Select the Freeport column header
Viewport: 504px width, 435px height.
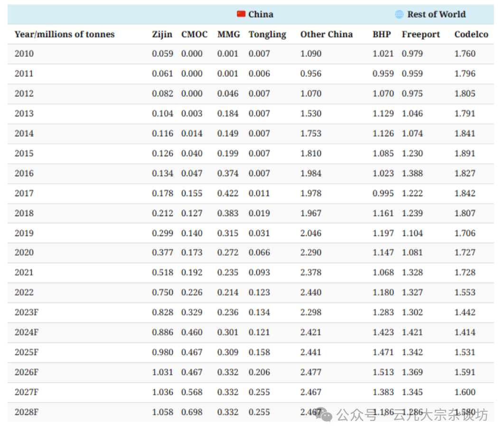(x=420, y=34)
